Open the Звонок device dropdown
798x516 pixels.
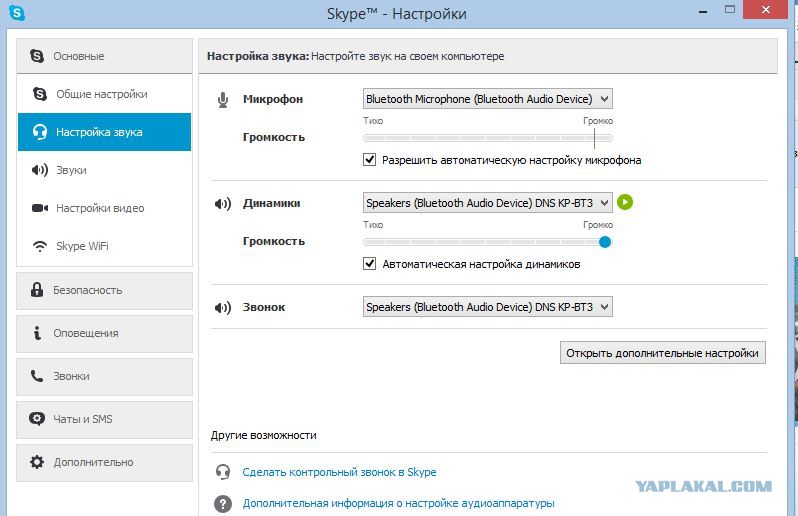pos(487,307)
